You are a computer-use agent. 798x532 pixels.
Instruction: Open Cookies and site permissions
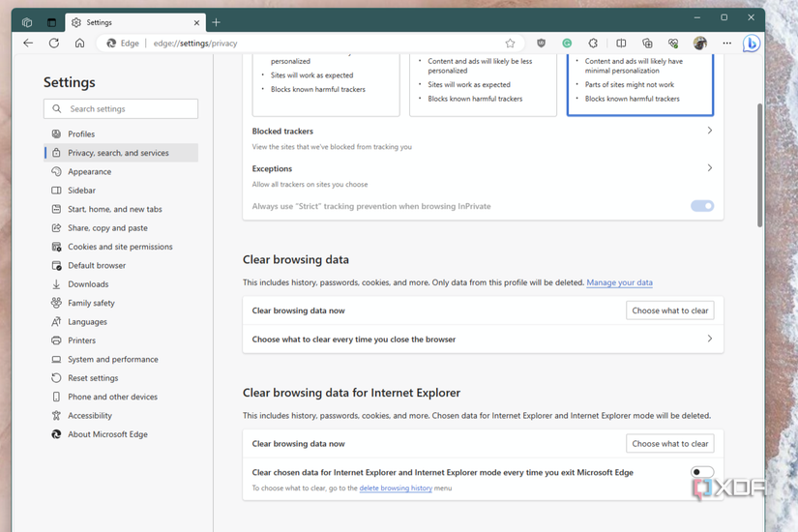coord(121,247)
